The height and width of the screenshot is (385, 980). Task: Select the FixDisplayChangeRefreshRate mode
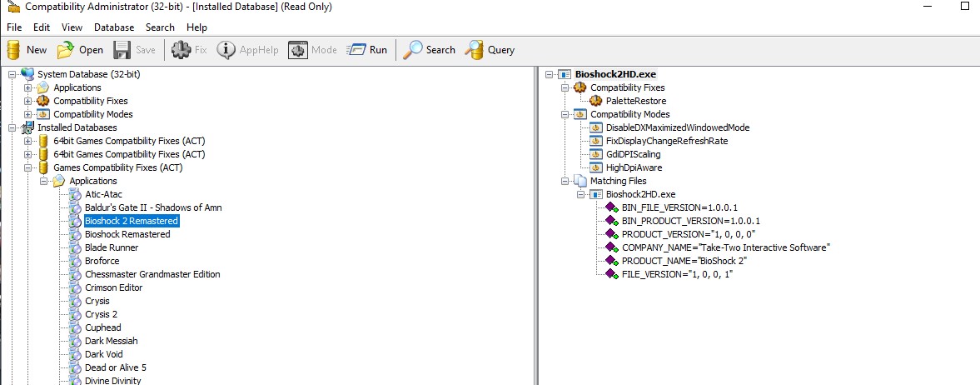667,141
